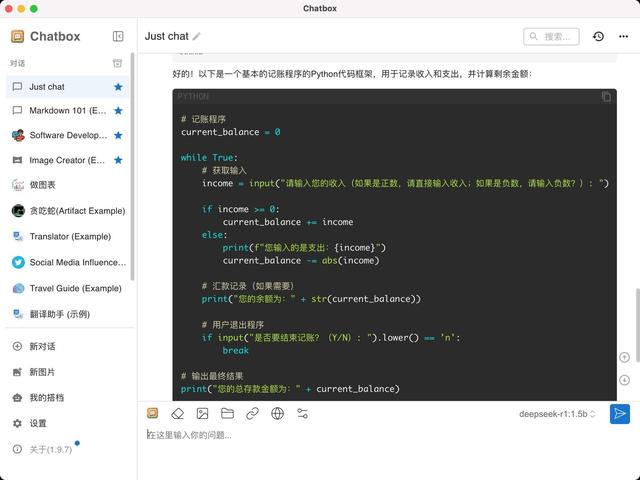Open the conversation settings sliders icon
The height and width of the screenshot is (480, 640).
click(302, 413)
